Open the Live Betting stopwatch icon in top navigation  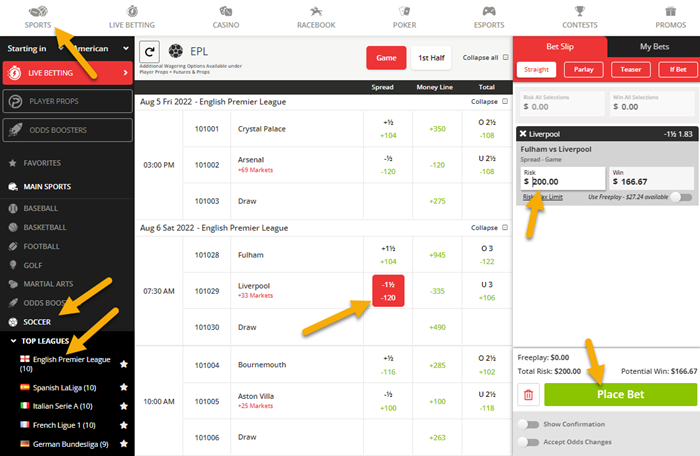click(x=132, y=11)
